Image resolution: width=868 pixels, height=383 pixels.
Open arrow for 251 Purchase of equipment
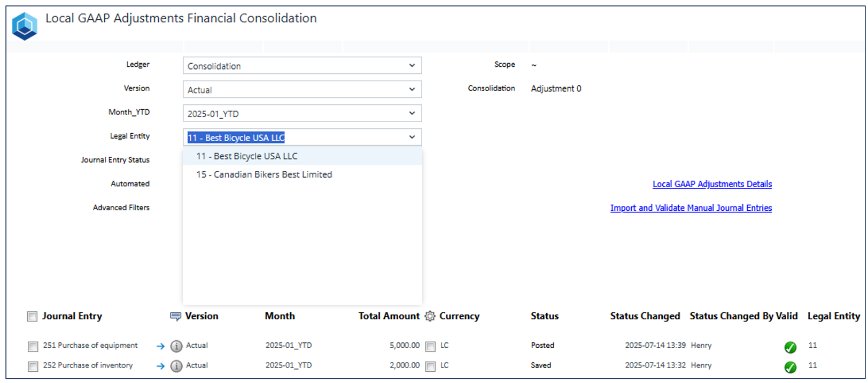tap(160, 346)
